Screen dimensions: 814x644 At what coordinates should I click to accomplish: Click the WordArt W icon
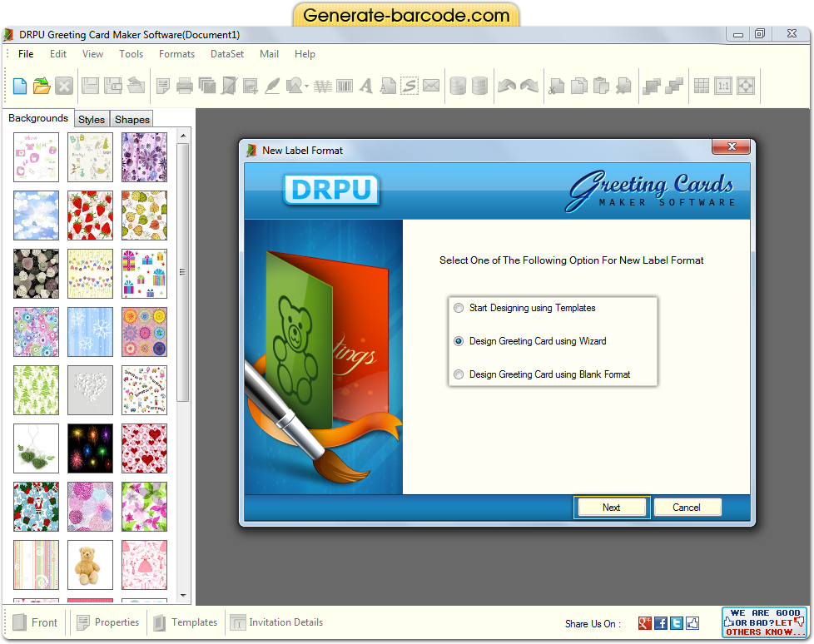[322, 86]
